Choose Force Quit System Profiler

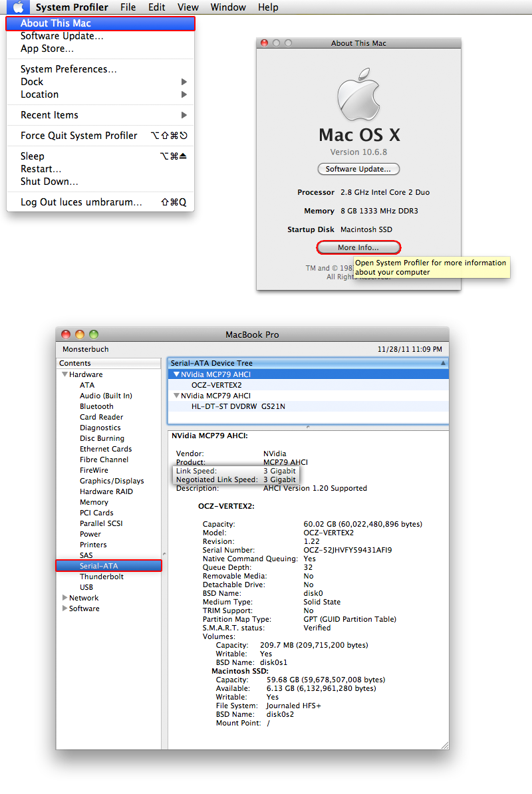click(100, 136)
